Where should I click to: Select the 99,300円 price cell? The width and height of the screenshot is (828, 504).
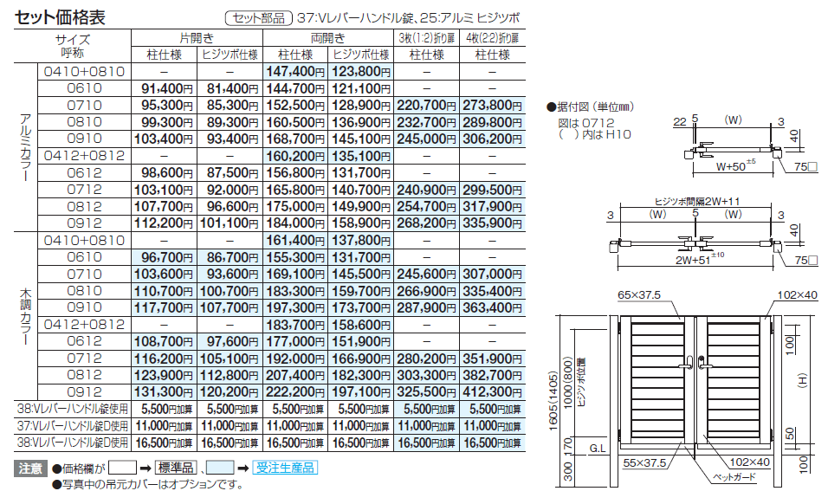point(164,122)
